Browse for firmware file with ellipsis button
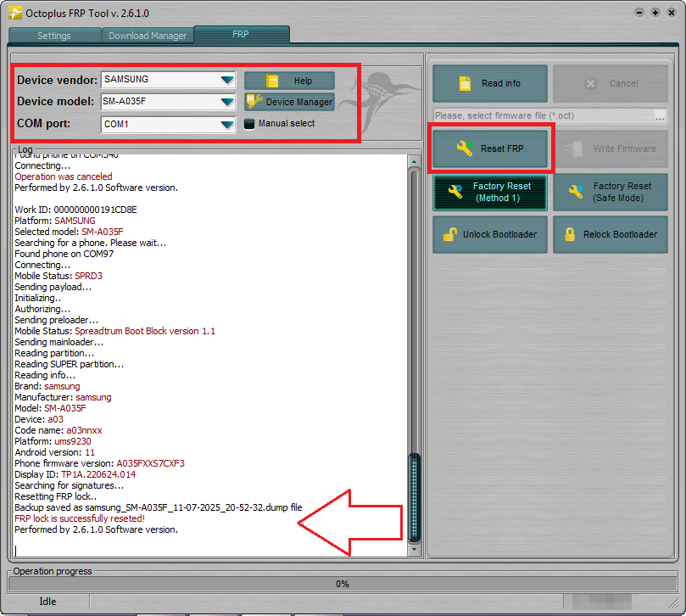 (661, 116)
